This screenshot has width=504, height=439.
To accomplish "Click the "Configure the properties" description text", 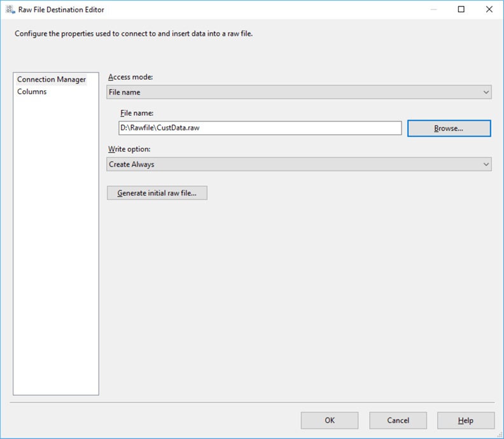I will [x=134, y=34].
